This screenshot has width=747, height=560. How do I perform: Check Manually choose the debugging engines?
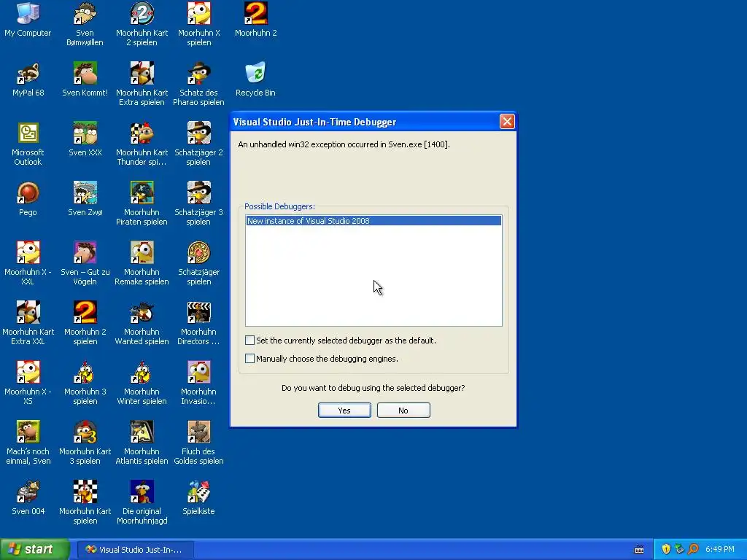tap(249, 359)
